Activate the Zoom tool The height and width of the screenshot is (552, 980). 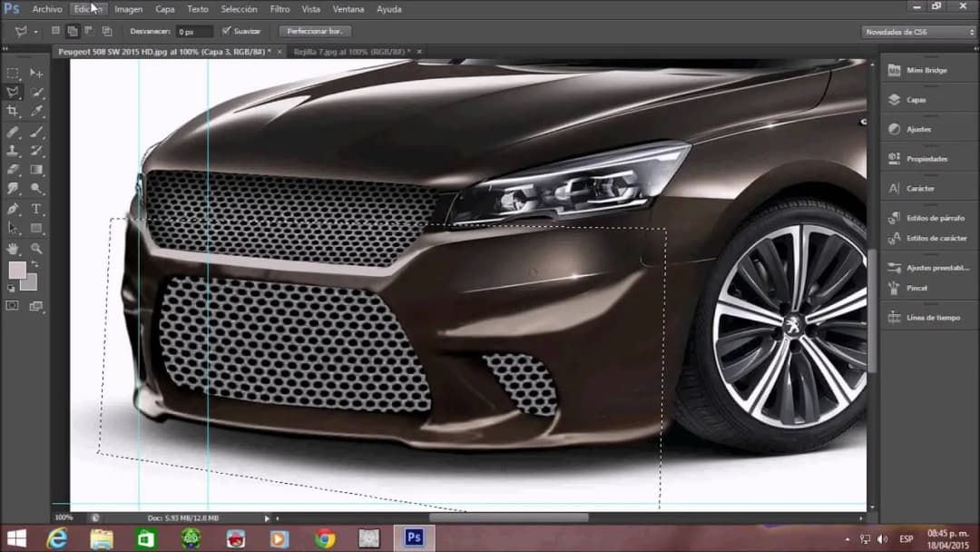click(x=36, y=249)
